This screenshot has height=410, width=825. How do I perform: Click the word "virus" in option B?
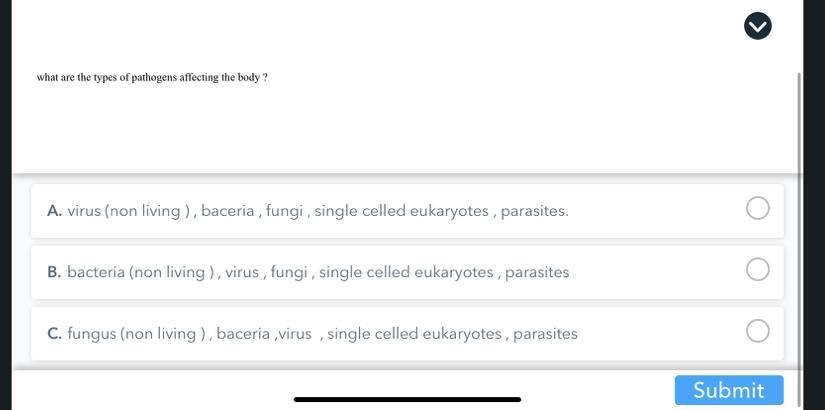click(242, 272)
